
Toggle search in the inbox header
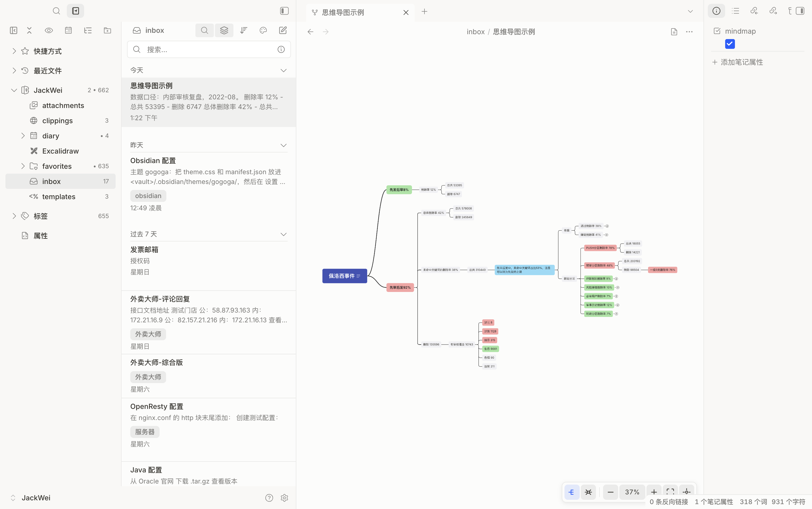[x=204, y=30]
